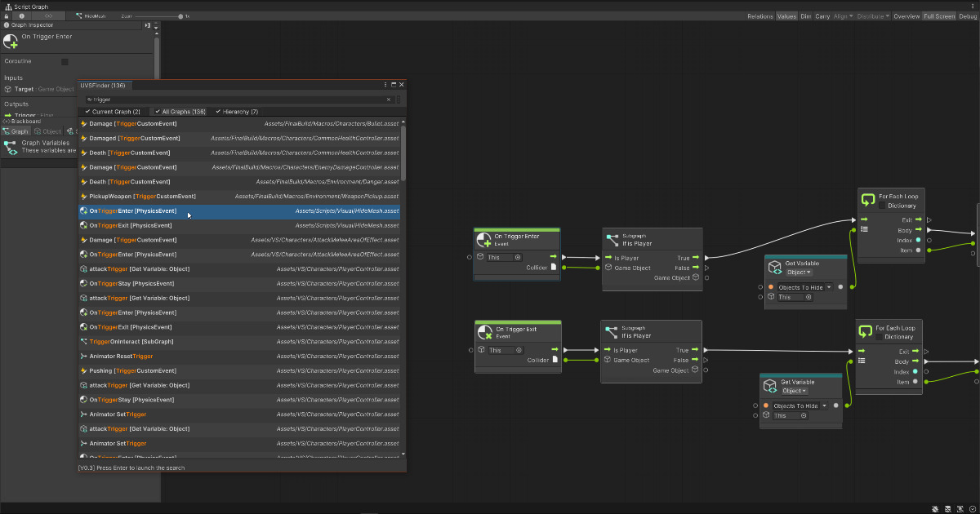The height and width of the screenshot is (514, 980).
Task: Click the upper For Each Loop node icon
Action: [868, 201]
